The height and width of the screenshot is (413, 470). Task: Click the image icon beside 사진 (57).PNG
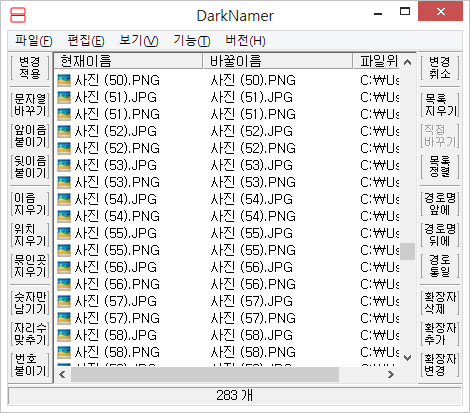(64, 318)
